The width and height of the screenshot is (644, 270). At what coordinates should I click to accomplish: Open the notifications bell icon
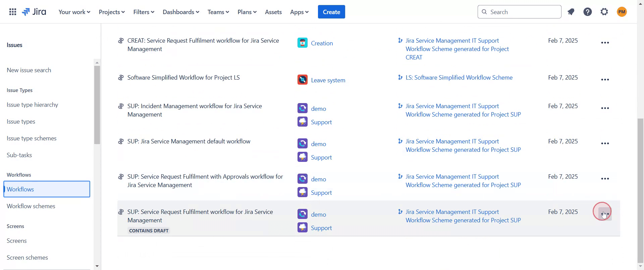pos(571,12)
